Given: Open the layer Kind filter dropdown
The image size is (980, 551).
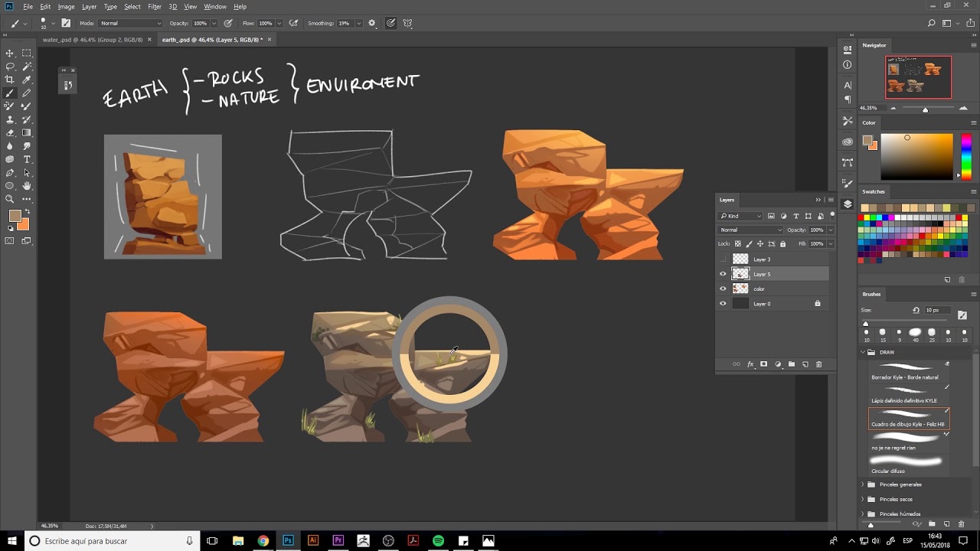Looking at the screenshot, I should coord(740,217).
